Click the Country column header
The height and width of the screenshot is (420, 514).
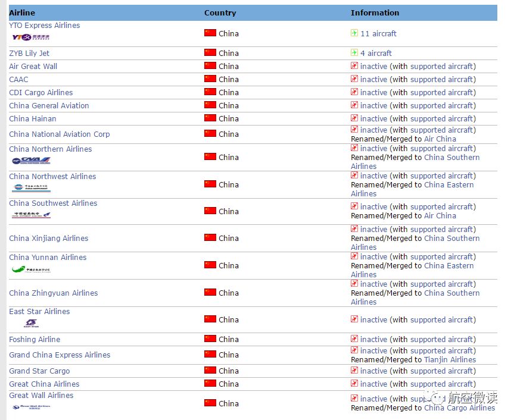(220, 12)
